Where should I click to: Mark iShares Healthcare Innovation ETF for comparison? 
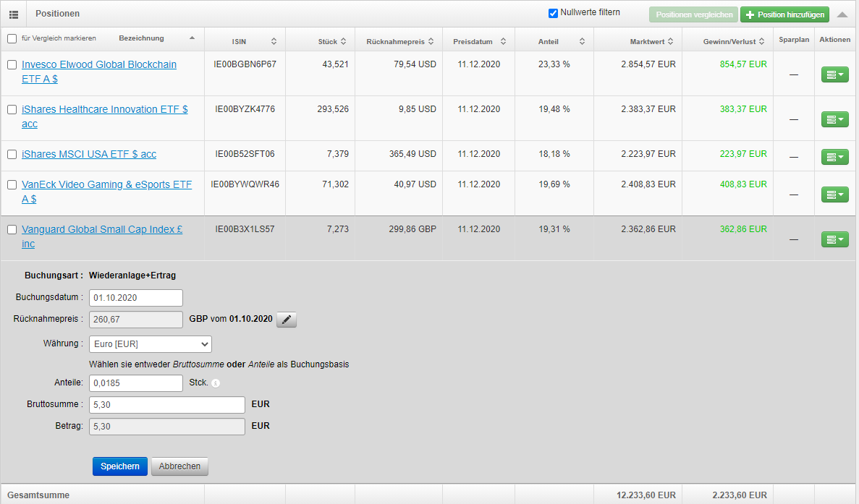(x=12, y=109)
